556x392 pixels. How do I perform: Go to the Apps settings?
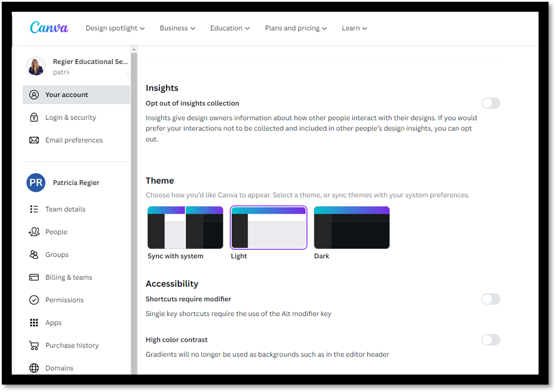tap(76, 323)
